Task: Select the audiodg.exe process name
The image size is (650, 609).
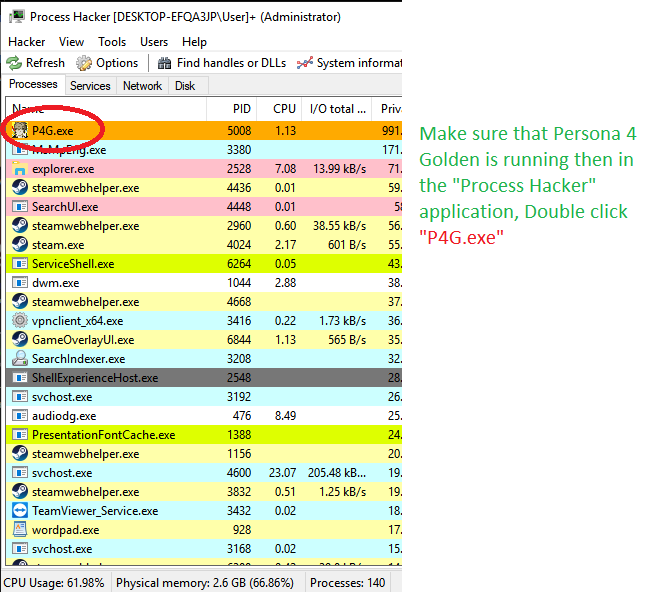Action: pyautogui.click(x=64, y=416)
